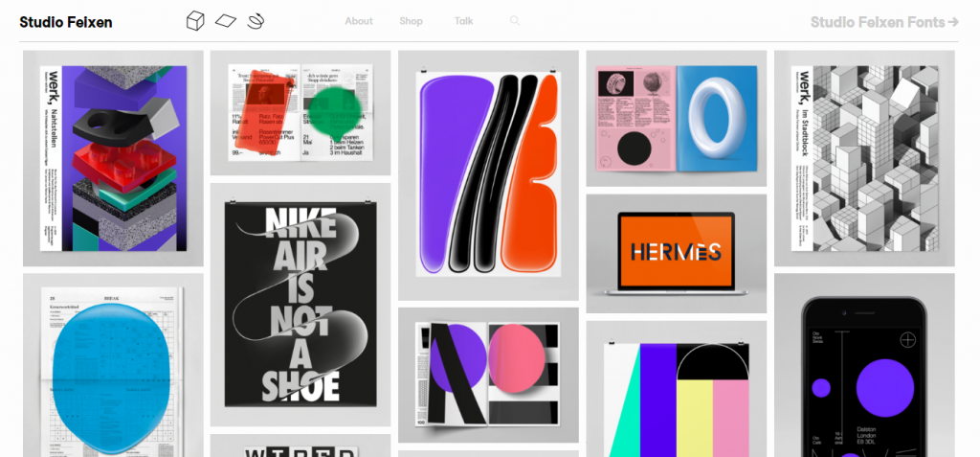This screenshot has width=980, height=457.
Task: Open search with the magnifier icon
Action: click(515, 21)
